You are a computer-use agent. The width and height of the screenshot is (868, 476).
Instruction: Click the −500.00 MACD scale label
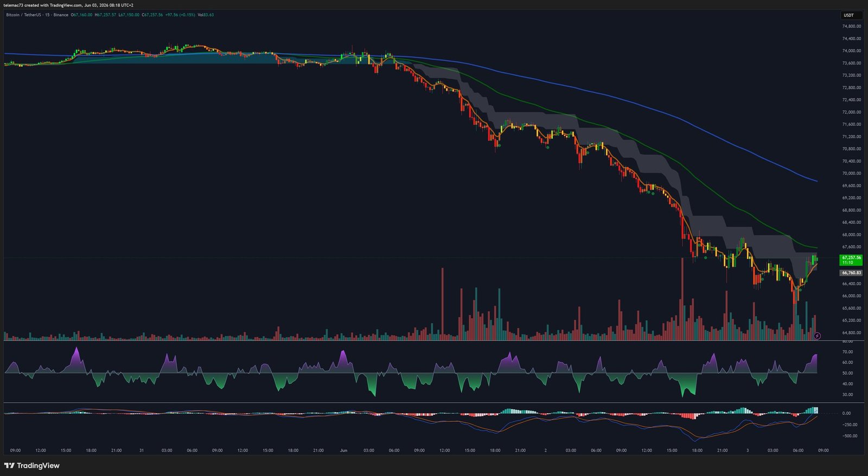(x=850, y=436)
